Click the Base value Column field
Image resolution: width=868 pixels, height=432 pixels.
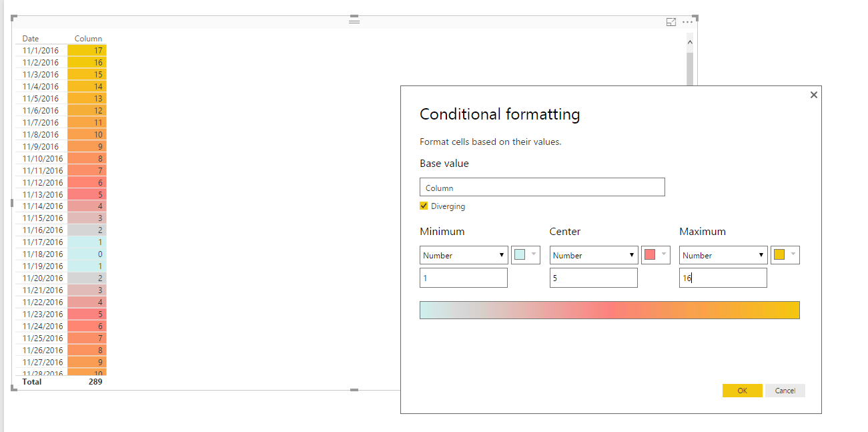point(542,187)
